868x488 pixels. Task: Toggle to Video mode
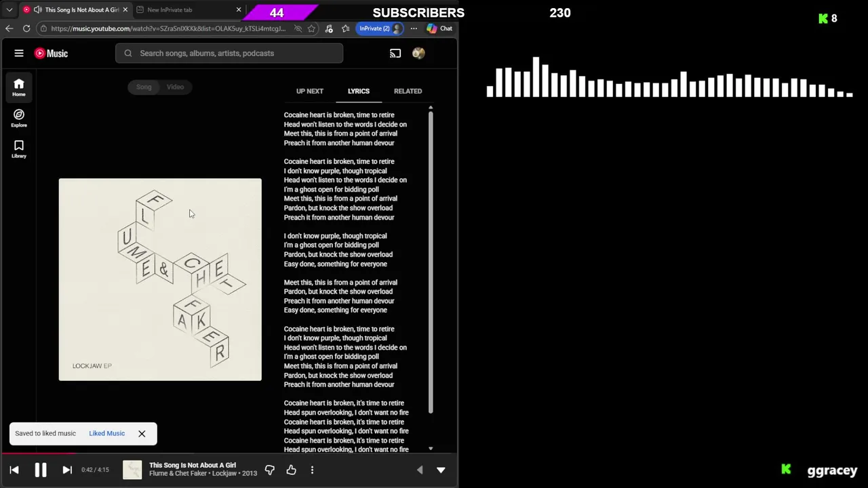(176, 87)
